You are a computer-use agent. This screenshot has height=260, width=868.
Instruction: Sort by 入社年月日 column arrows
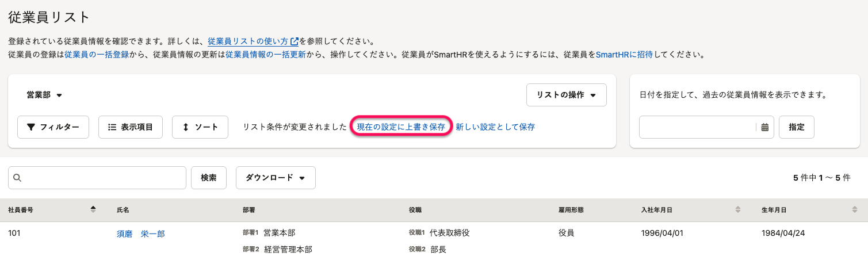point(738,210)
